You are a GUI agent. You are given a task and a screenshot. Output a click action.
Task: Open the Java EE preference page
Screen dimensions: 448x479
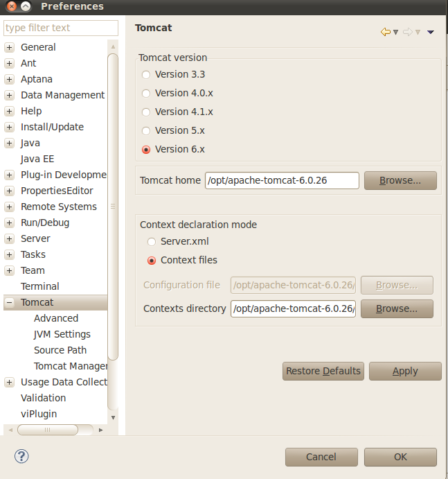click(37, 159)
